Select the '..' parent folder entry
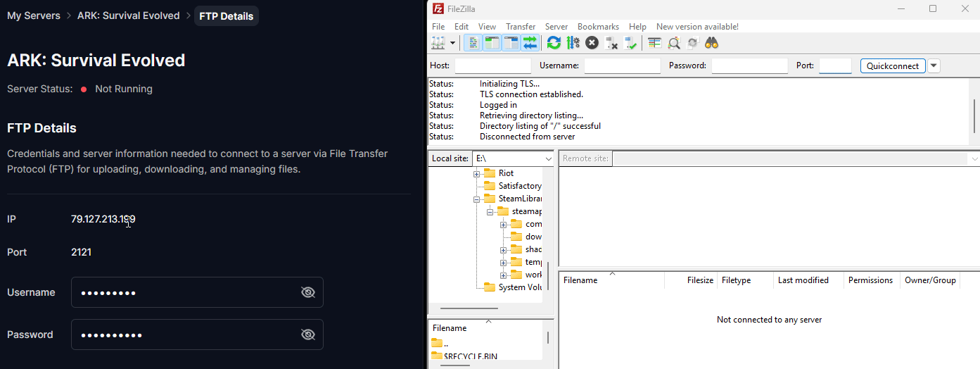 [440, 343]
